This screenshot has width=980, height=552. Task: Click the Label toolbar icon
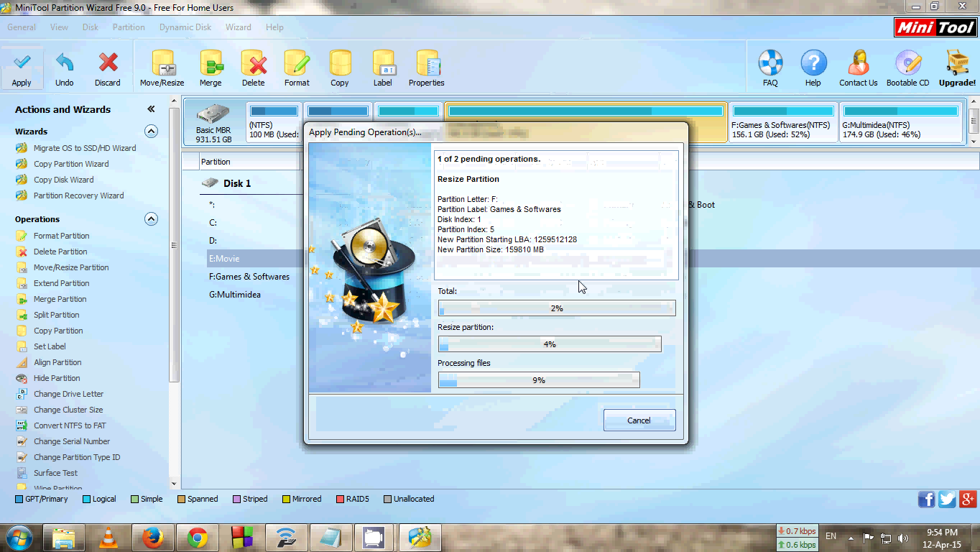(x=383, y=64)
